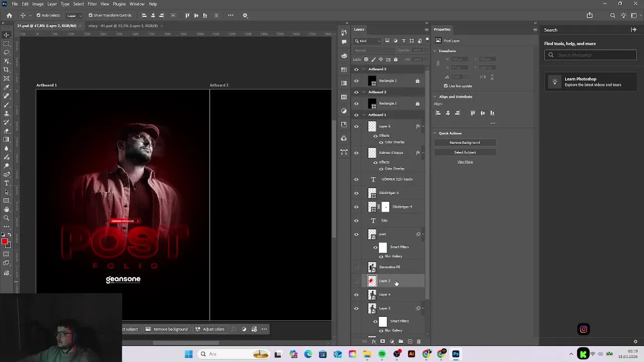Select the Move tool in the left toolbar
The image size is (644, 362).
coord(7,35)
